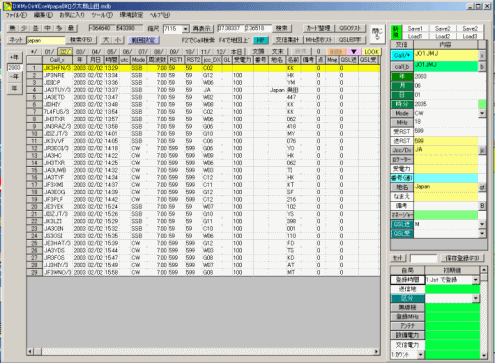Click the 再表示 button
The height and width of the screenshot is (363, 495).
pos(201,29)
